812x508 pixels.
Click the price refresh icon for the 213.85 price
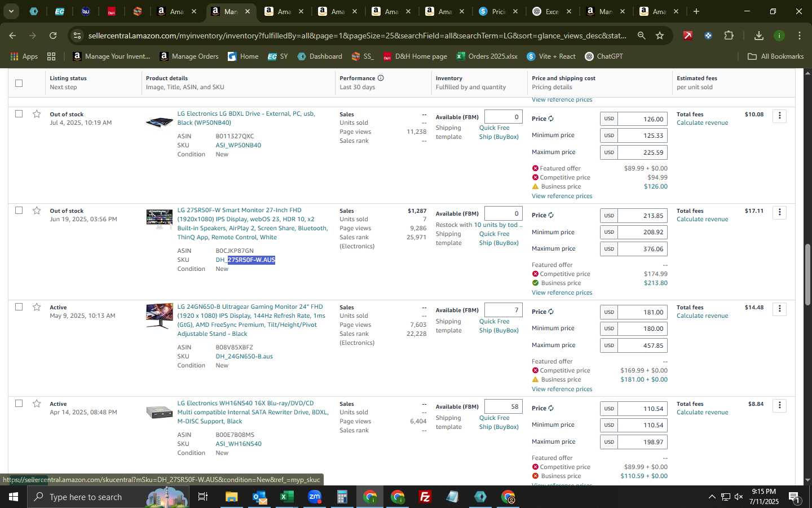(x=551, y=216)
